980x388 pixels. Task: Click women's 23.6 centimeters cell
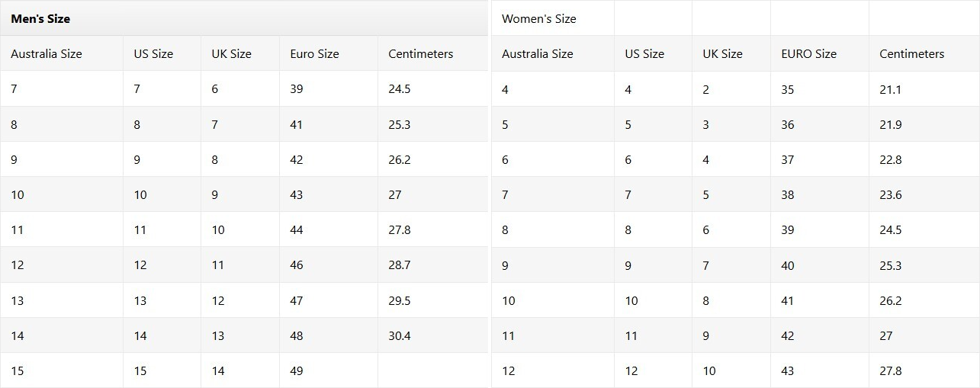890,195
